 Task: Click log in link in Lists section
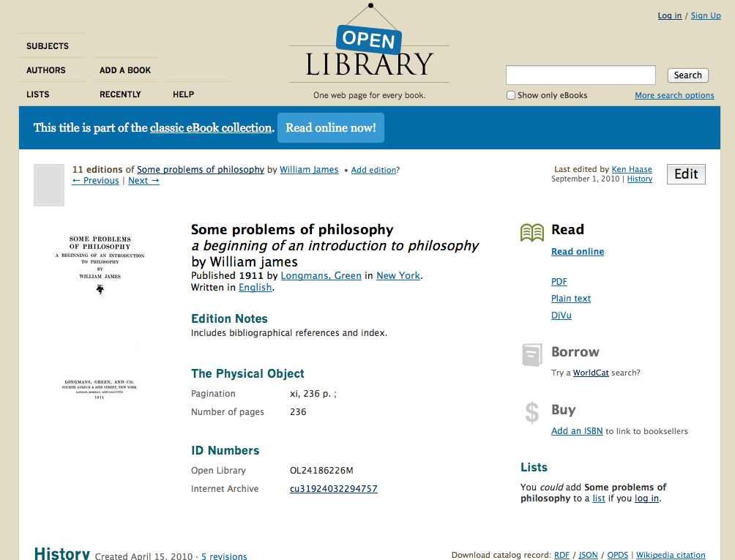pos(647,499)
